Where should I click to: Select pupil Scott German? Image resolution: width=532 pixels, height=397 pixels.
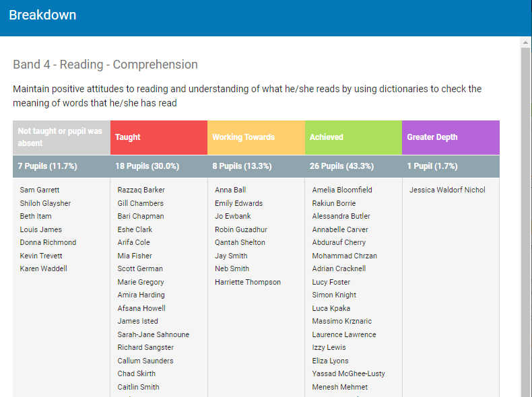click(140, 268)
